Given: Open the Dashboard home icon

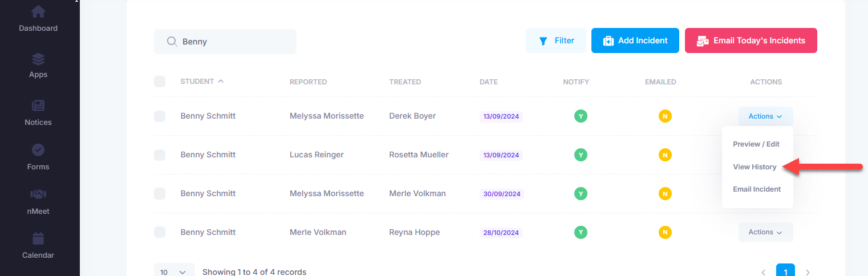Looking at the screenshot, I should pyautogui.click(x=38, y=11).
